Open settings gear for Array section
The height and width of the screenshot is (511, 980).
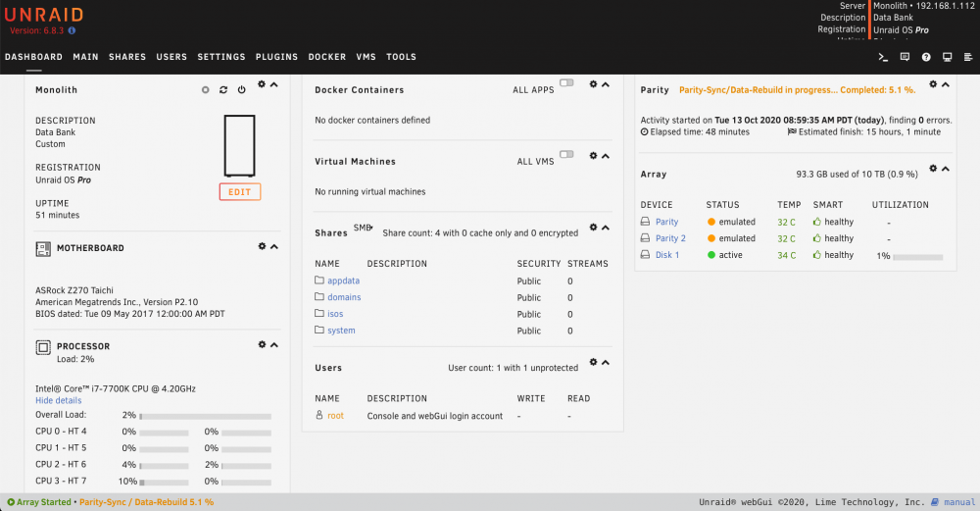click(x=933, y=169)
